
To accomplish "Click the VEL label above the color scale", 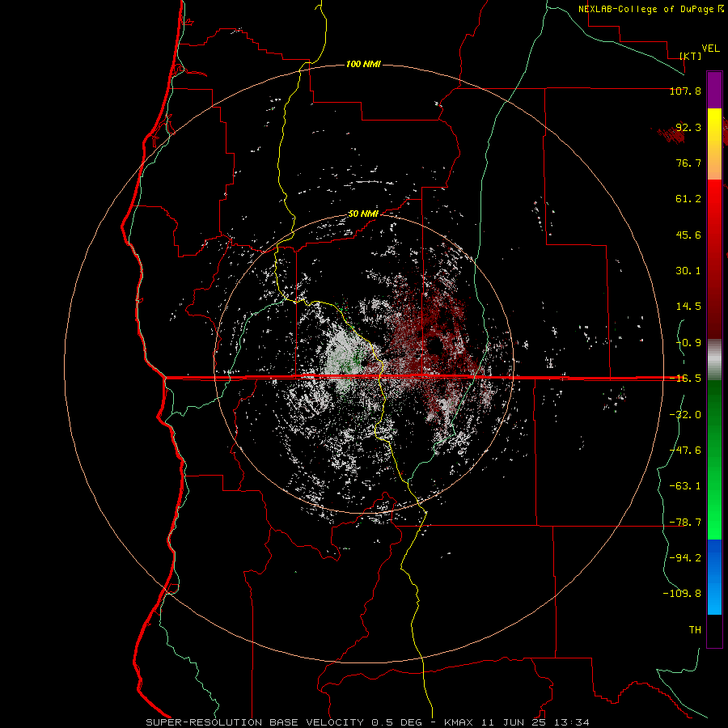I will [x=710, y=49].
